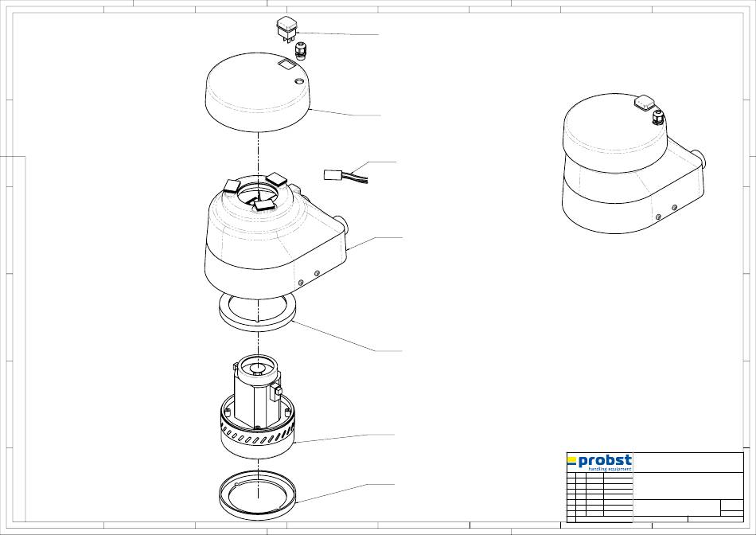Click the yellow square in probst logo
Viewport: 756px width, 535px height.
(571, 460)
